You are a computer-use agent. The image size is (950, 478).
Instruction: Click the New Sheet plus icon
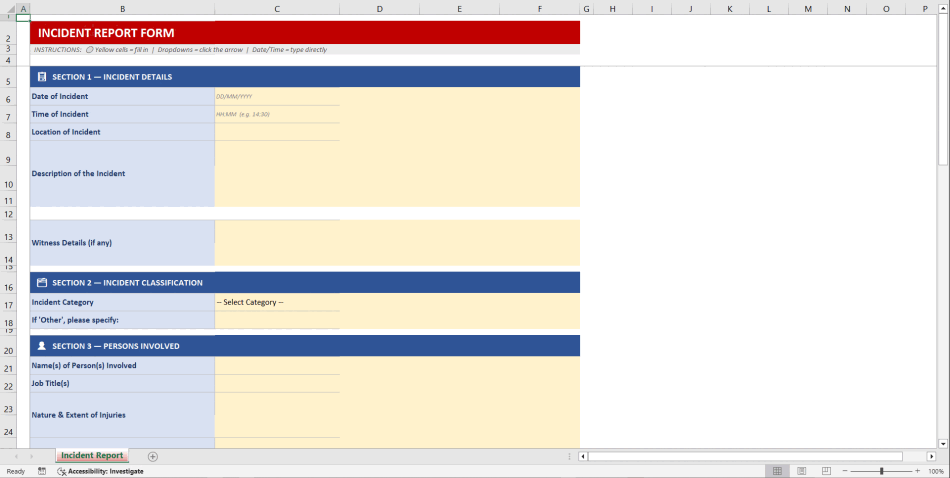click(x=153, y=456)
